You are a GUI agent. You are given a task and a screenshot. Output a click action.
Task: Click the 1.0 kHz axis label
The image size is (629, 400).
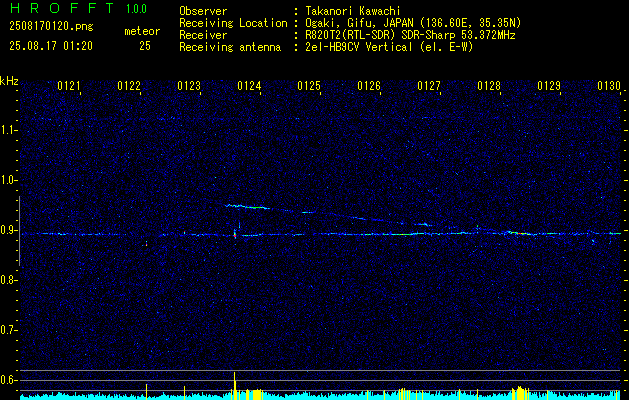coord(8,180)
